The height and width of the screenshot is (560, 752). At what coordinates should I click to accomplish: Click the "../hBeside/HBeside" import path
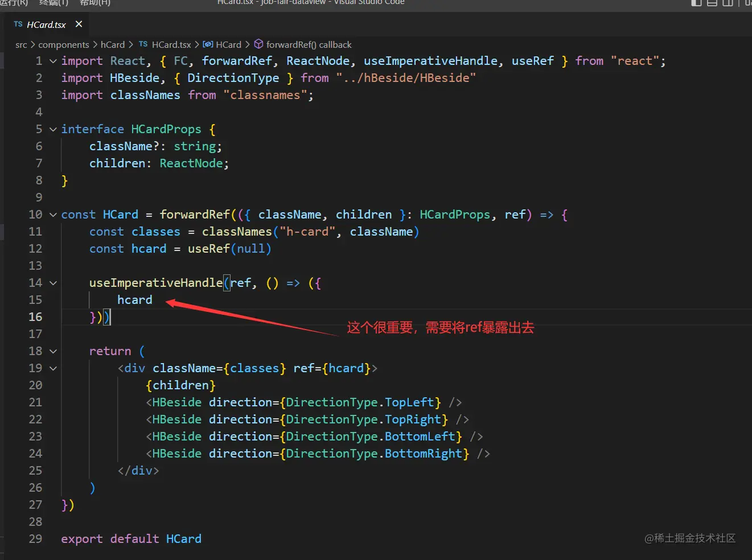406,78
